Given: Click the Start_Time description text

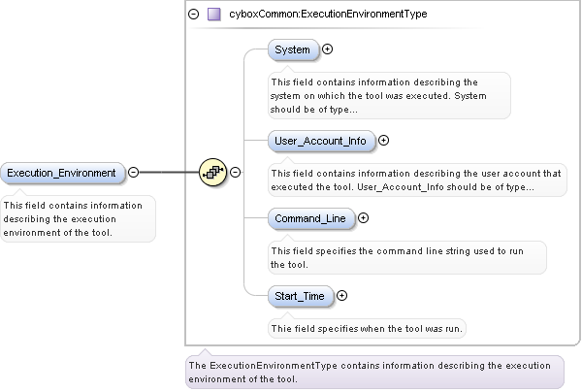Looking at the screenshot, I should pos(367,328).
